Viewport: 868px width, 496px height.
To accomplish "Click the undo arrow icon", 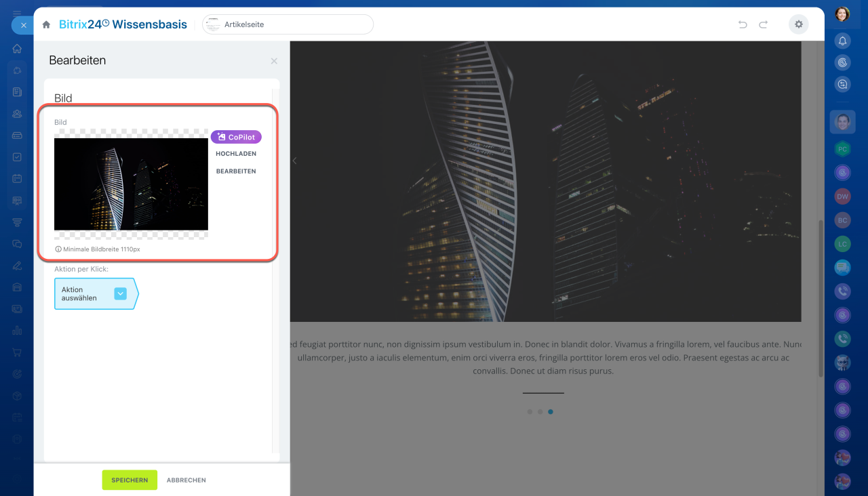I will tap(743, 24).
